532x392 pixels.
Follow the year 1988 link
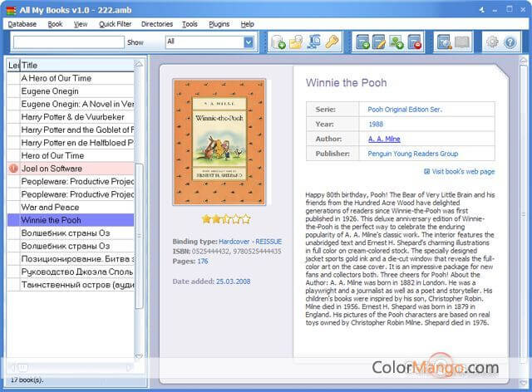(x=376, y=124)
